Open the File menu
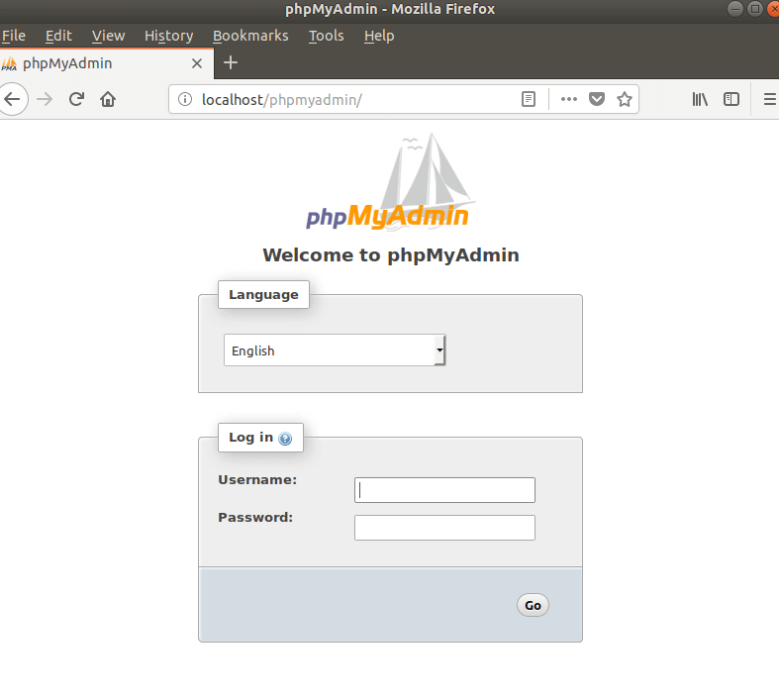Image resolution: width=779 pixels, height=700 pixels. 14,36
